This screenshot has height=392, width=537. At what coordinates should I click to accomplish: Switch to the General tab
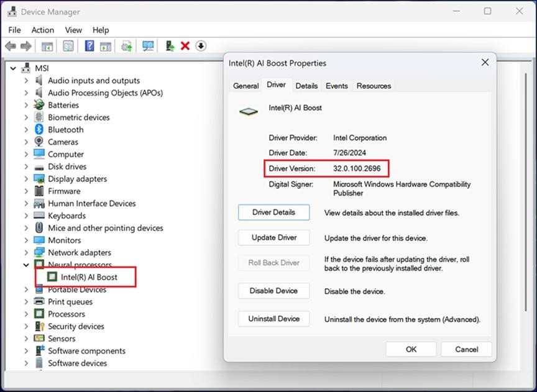pyautogui.click(x=246, y=86)
